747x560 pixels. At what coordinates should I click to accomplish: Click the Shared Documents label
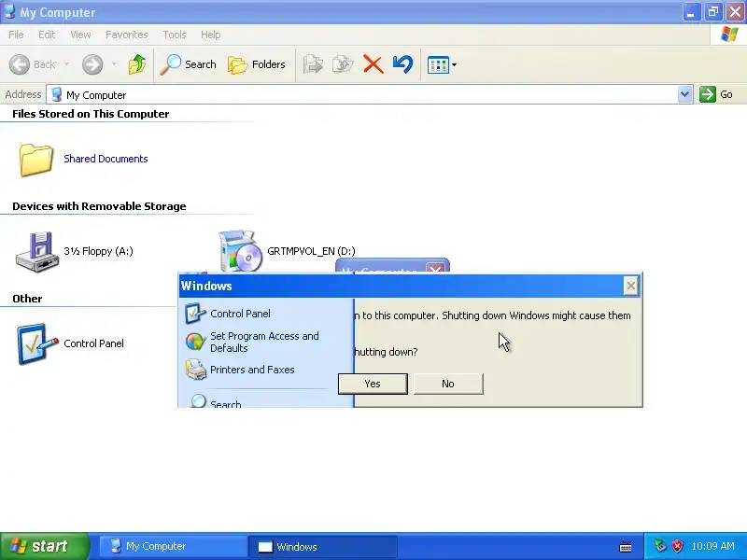coord(106,159)
